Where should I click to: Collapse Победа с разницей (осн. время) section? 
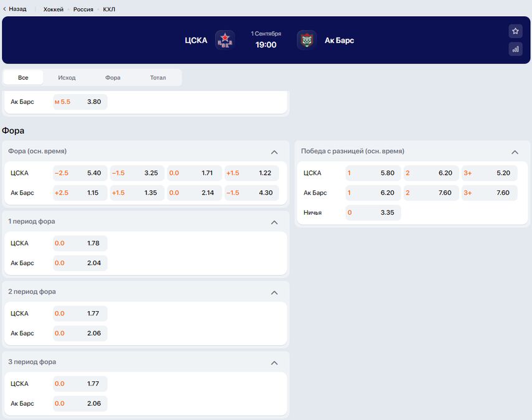click(515, 152)
